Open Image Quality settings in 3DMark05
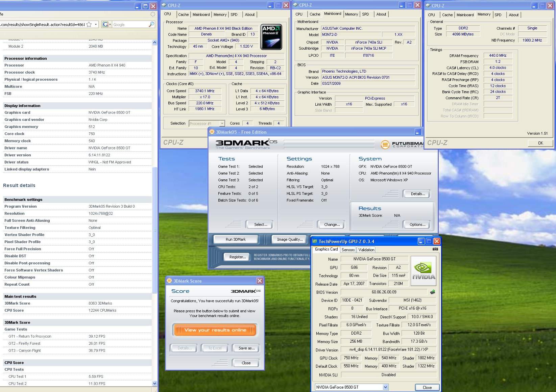Screen dimensions: 556x392 [x=290, y=239]
